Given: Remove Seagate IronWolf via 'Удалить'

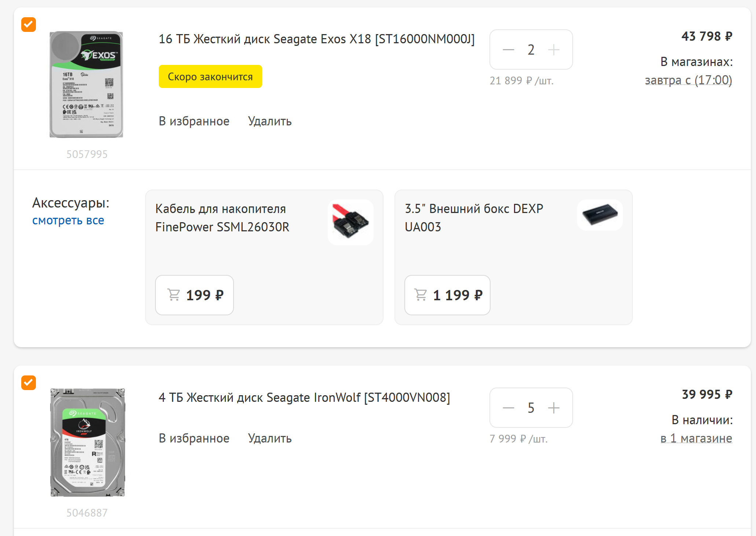Looking at the screenshot, I should [x=270, y=438].
